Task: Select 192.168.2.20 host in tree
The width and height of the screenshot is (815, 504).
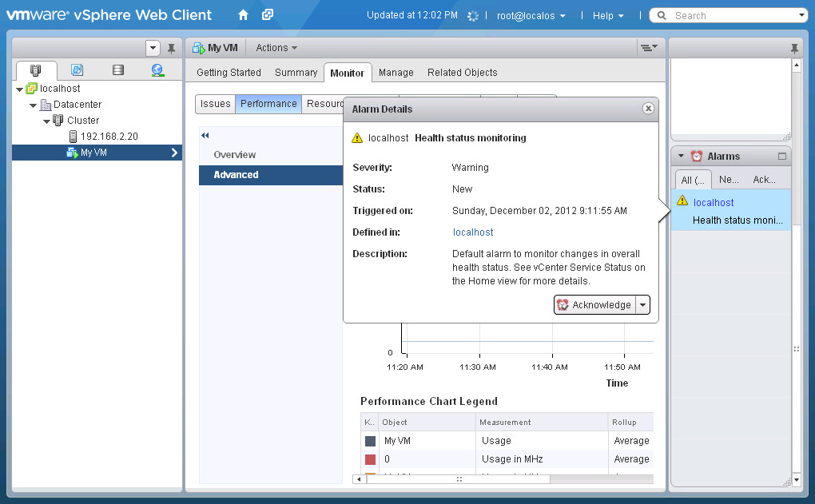Action: pos(109,137)
